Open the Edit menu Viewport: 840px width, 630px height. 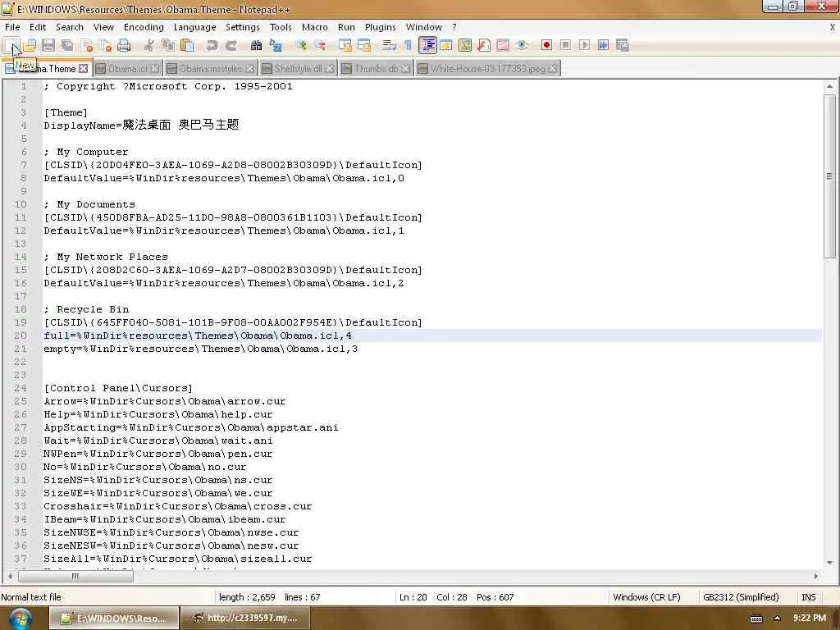[x=38, y=27]
